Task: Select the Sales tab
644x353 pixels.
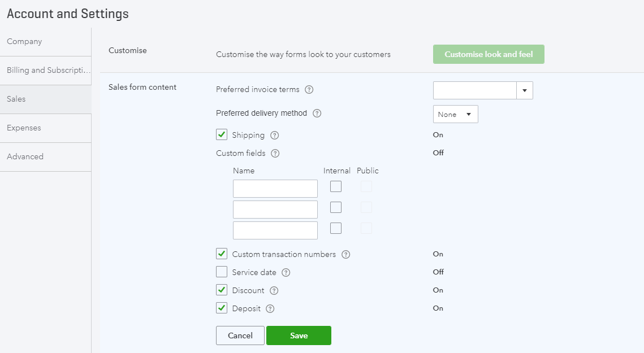Action: 46,99
